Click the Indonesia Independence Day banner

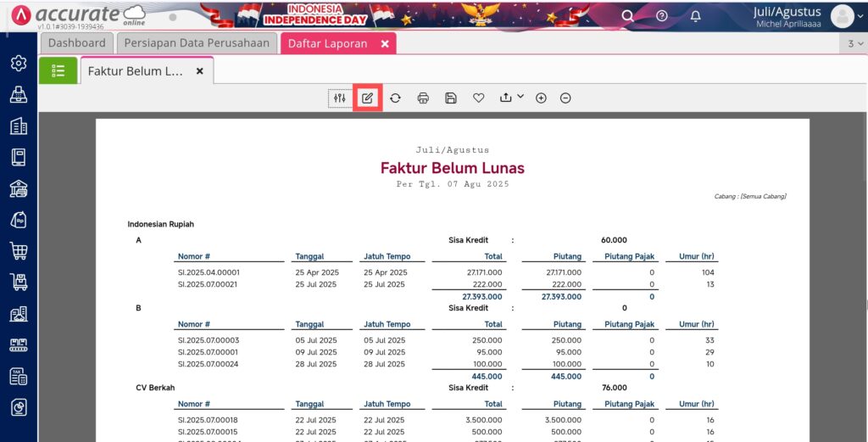point(315,15)
